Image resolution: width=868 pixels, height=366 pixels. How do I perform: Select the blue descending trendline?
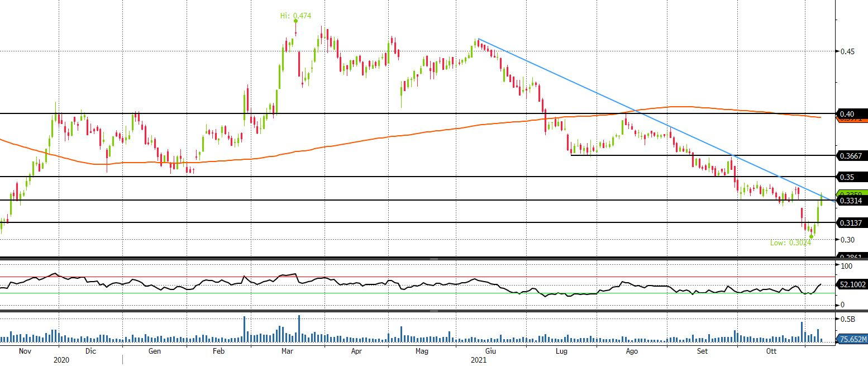pyautogui.click(x=656, y=120)
